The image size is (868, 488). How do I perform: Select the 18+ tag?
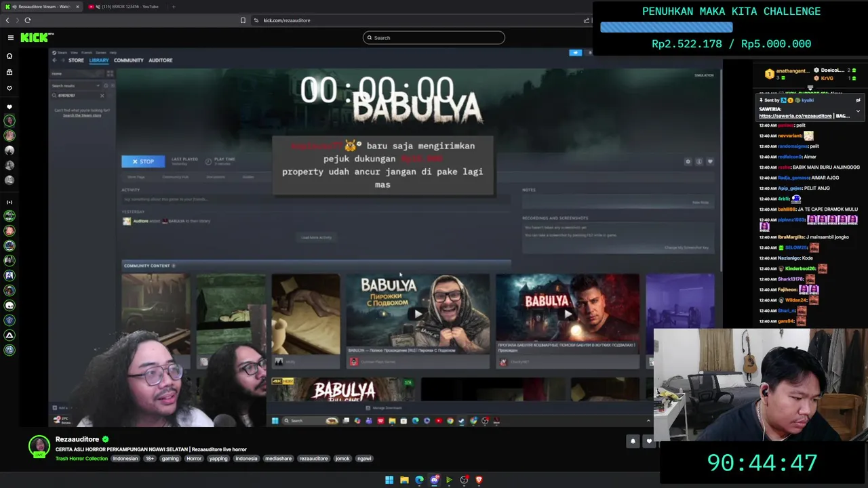click(x=150, y=459)
